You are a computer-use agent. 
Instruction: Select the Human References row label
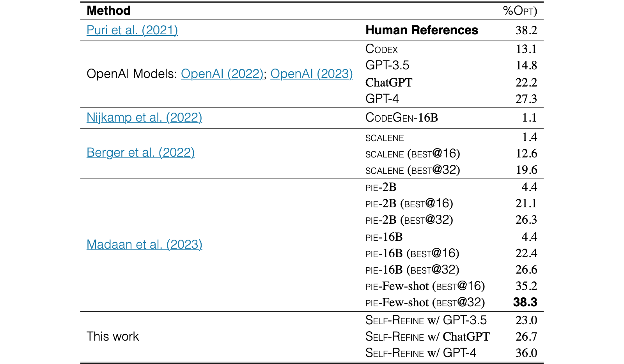(422, 30)
